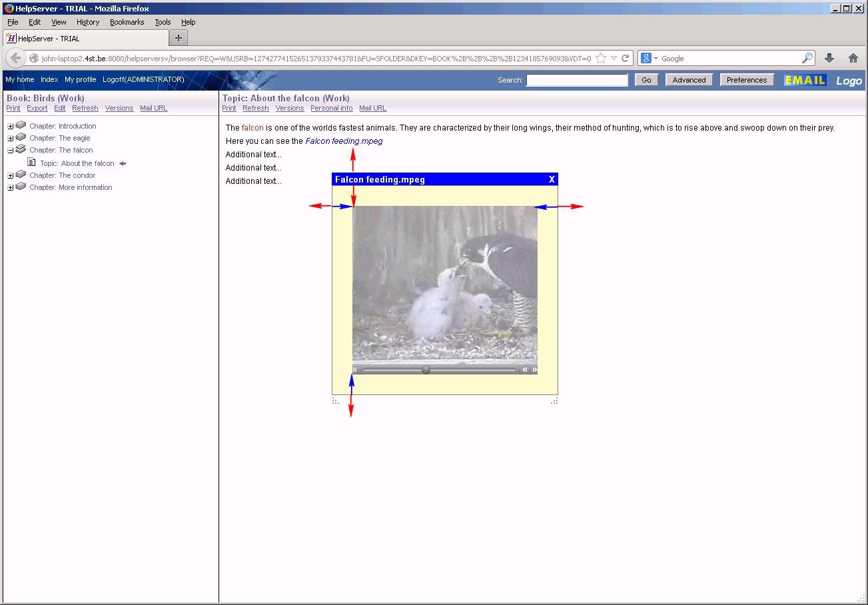Click the EMAIL banner icon
The height and width of the screenshot is (605, 868).
(x=805, y=80)
